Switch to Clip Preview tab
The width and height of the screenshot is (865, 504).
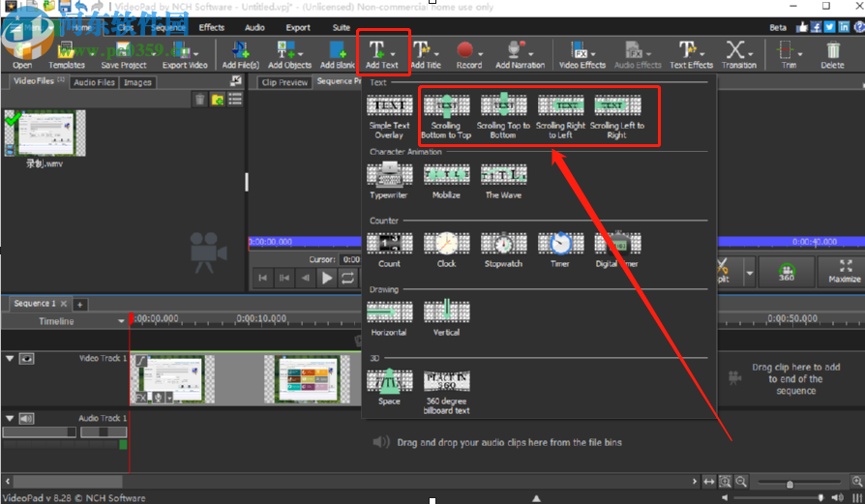pos(284,83)
